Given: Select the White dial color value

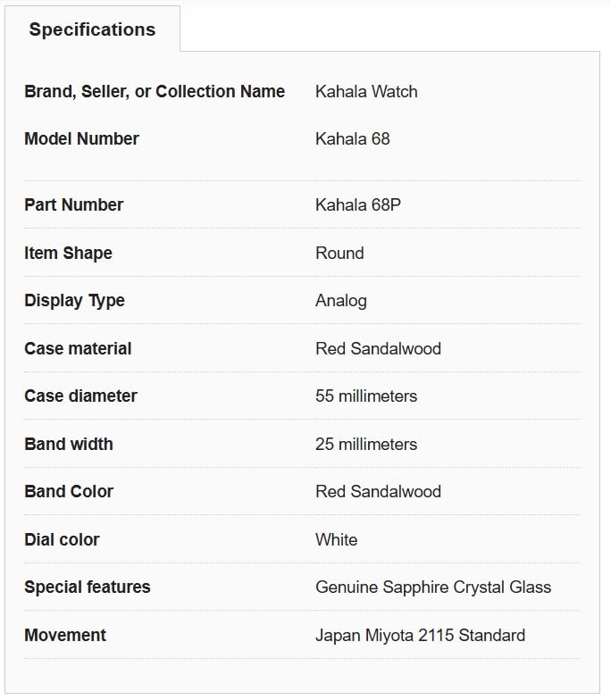Looking at the screenshot, I should point(337,539).
